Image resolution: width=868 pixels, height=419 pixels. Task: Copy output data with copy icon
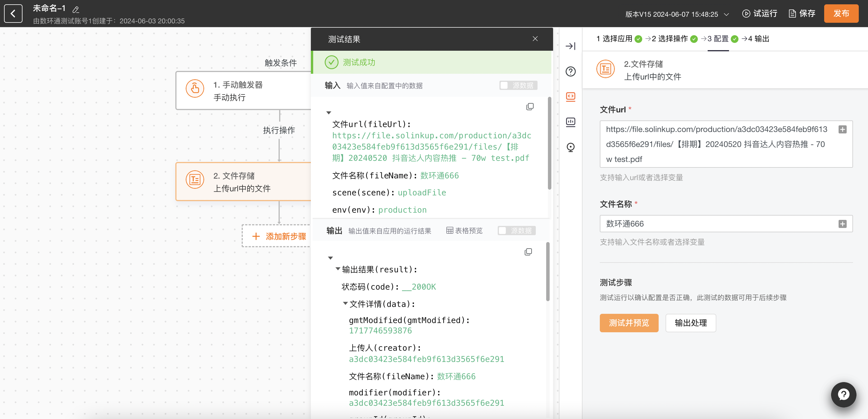pos(528,252)
